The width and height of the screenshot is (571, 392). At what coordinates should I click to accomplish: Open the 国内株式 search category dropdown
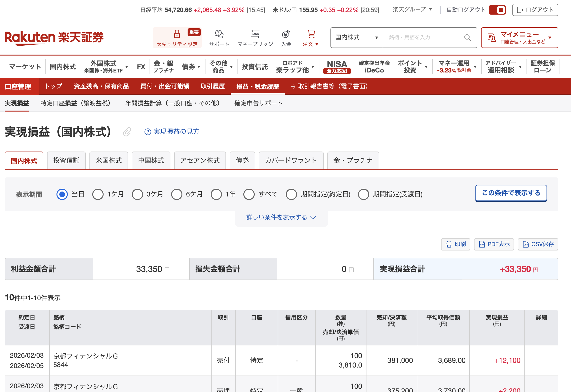click(x=357, y=38)
